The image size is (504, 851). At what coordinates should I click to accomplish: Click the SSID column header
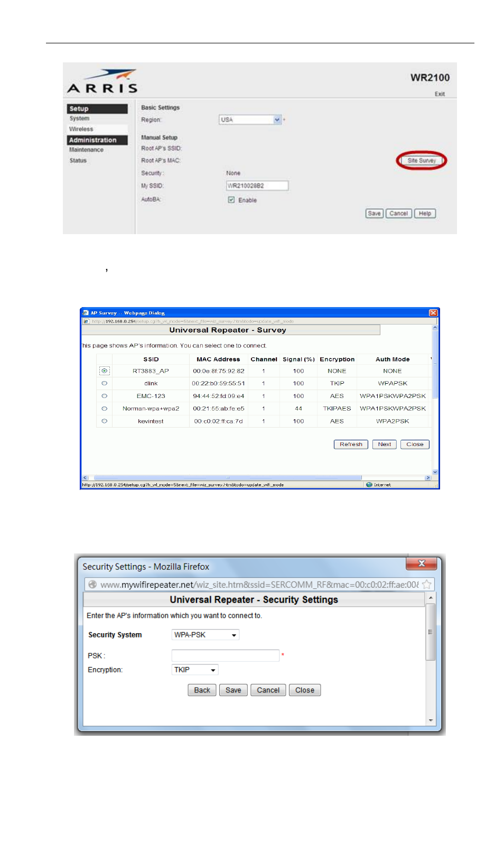point(151,359)
